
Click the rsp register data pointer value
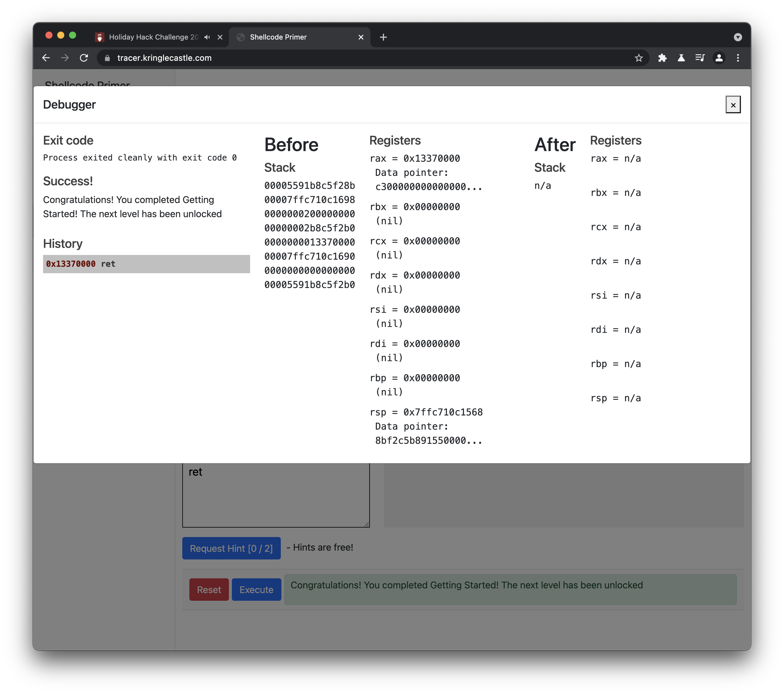[x=429, y=440]
